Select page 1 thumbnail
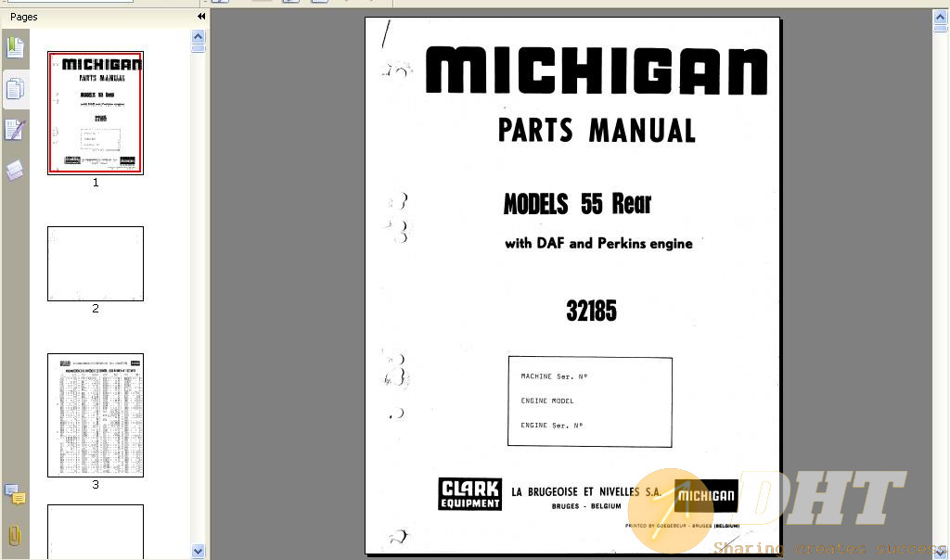This screenshot has height=560, width=950. (x=96, y=113)
